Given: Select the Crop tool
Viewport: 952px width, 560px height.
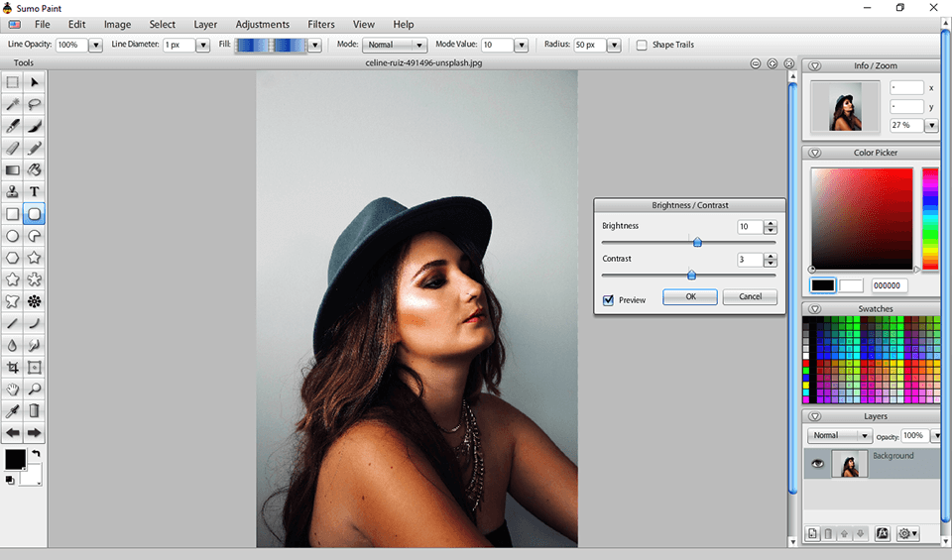Looking at the screenshot, I should point(12,367).
